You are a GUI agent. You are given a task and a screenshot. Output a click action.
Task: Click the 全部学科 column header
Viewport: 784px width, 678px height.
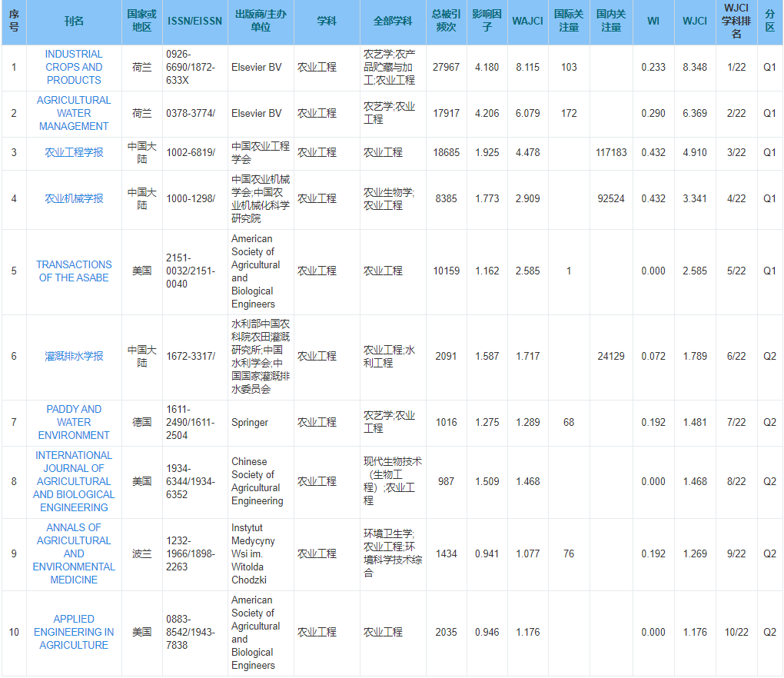(x=393, y=21)
